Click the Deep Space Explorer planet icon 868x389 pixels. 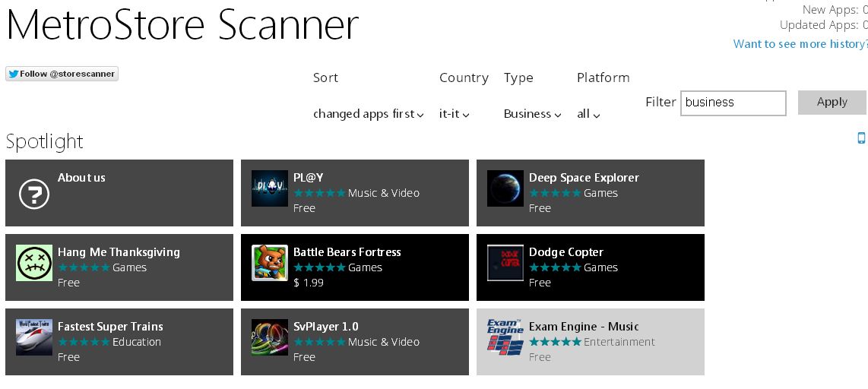point(505,188)
